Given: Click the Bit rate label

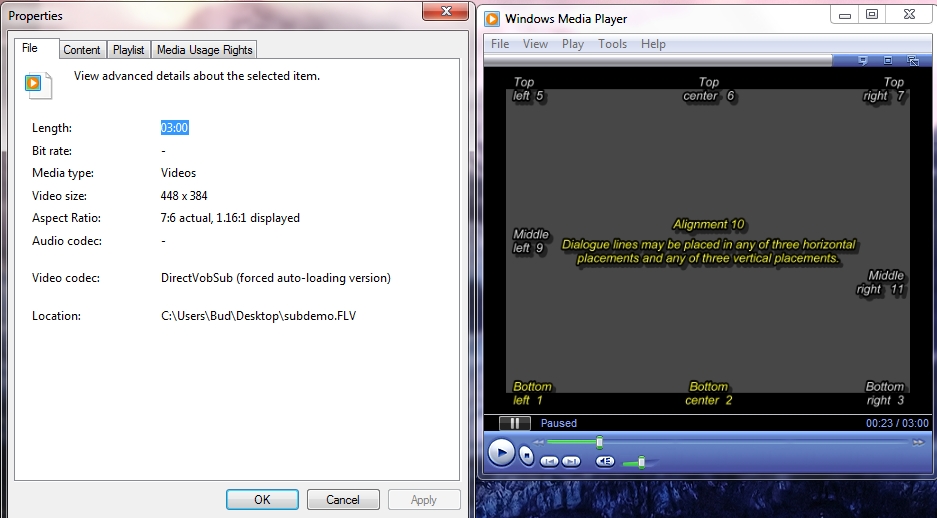Looking at the screenshot, I should click(52, 151).
